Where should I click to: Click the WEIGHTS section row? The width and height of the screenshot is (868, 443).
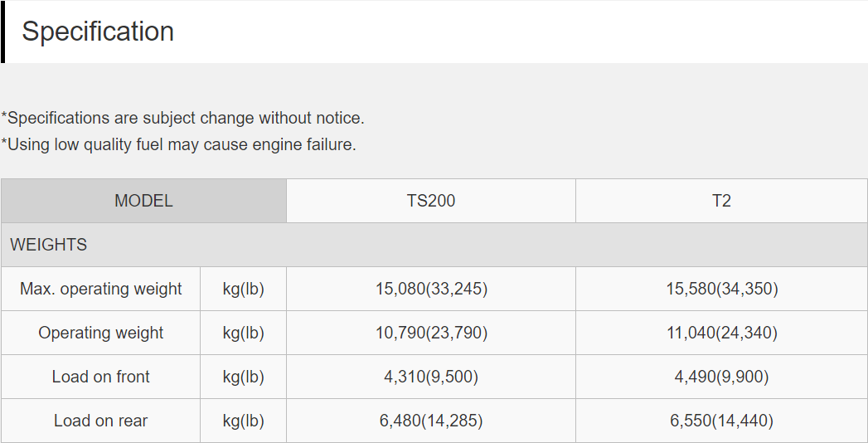(x=434, y=245)
